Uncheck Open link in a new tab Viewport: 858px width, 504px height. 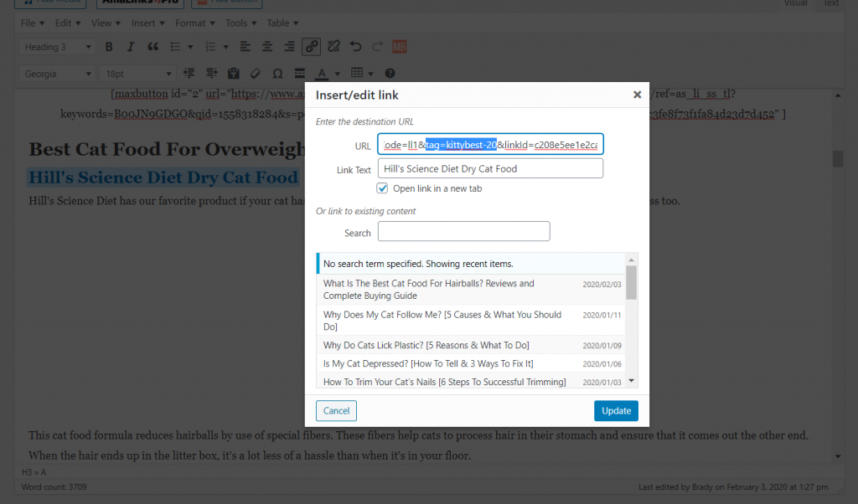click(x=382, y=188)
